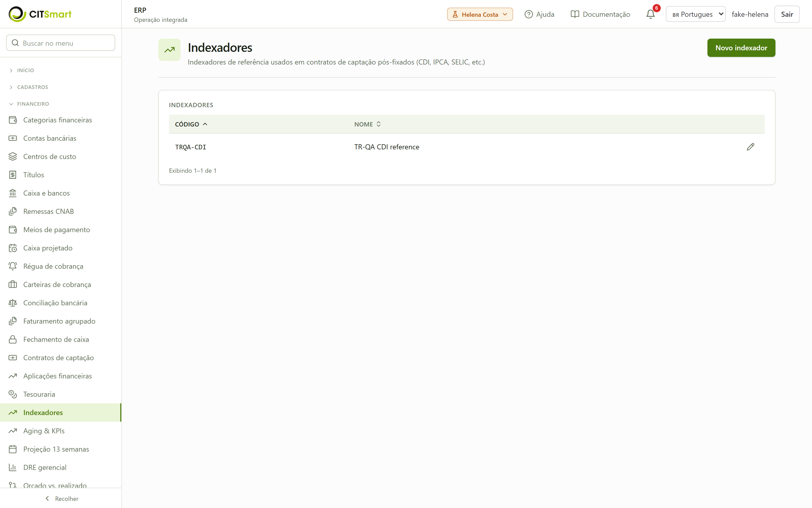
Task: Click the TR-QA CDI reference name cell
Action: (x=386, y=147)
